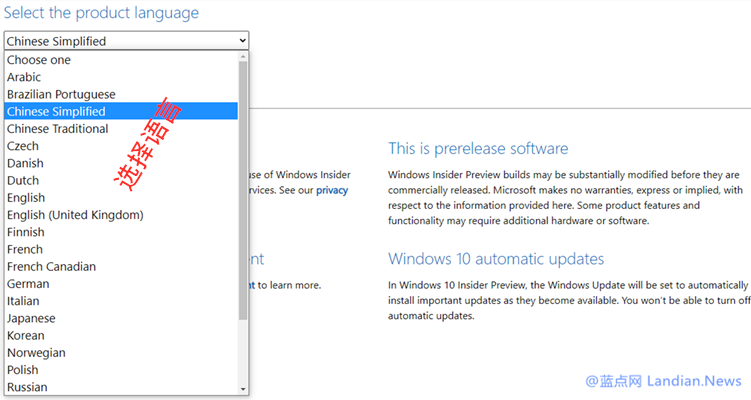Select German from the list
The height and width of the screenshot is (400, 751).
coord(121,284)
